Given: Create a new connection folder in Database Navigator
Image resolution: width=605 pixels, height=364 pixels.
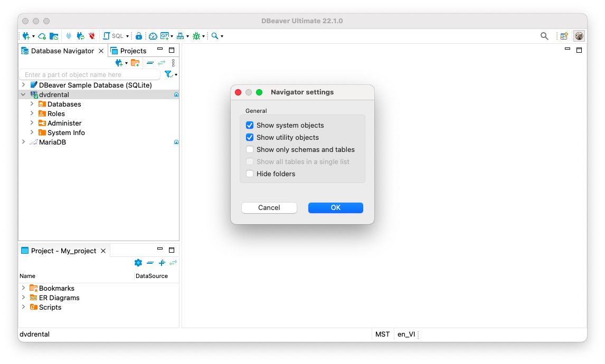Looking at the screenshot, I should (x=135, y=63).
